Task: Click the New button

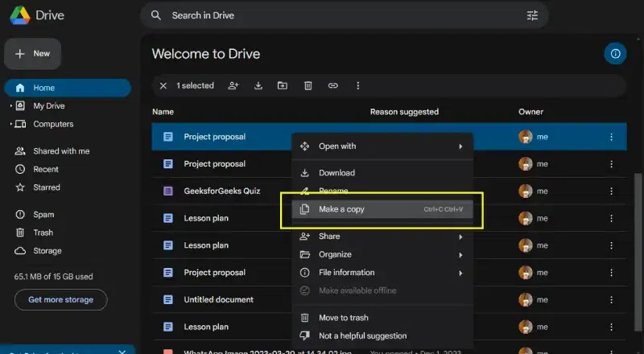Action: 32,54
